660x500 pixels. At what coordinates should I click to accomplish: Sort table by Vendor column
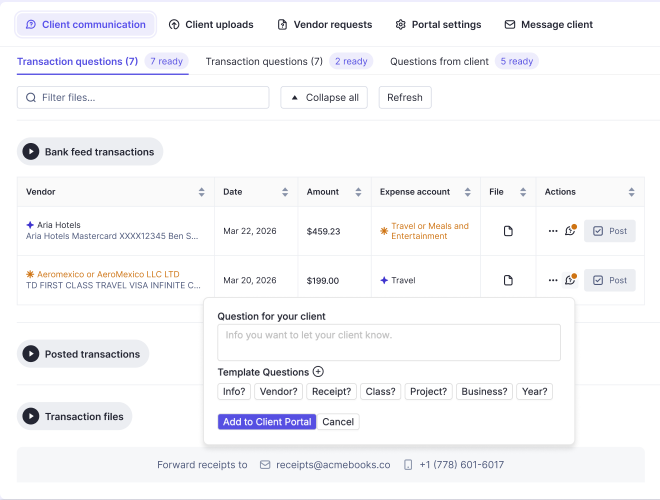click(x=202, y=192)
